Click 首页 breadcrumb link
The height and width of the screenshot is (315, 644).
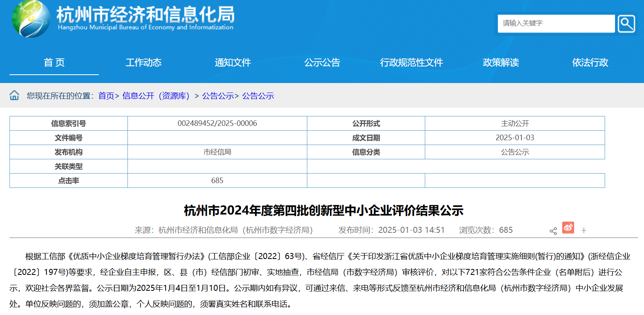pyautogui.click(x=106, y=96)
